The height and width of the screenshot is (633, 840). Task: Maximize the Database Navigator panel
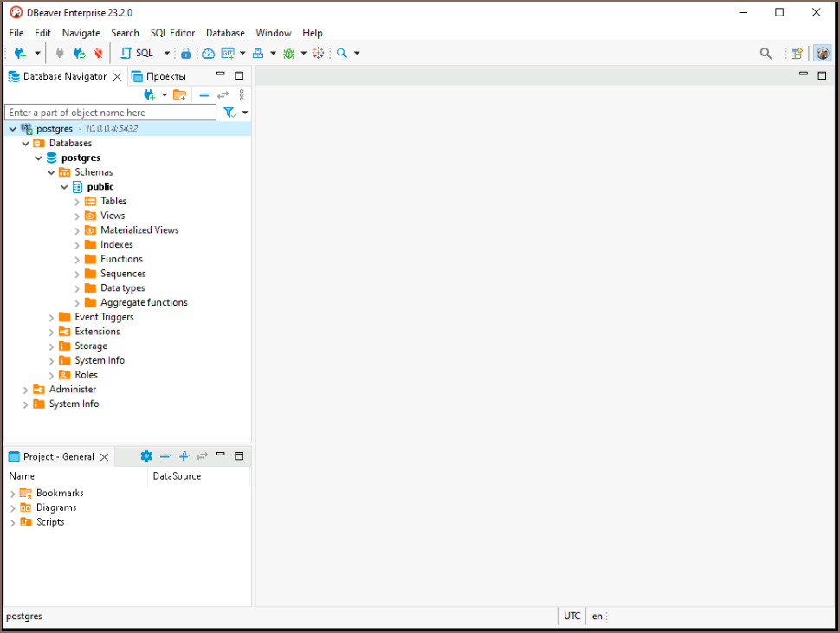click(240, 75)
